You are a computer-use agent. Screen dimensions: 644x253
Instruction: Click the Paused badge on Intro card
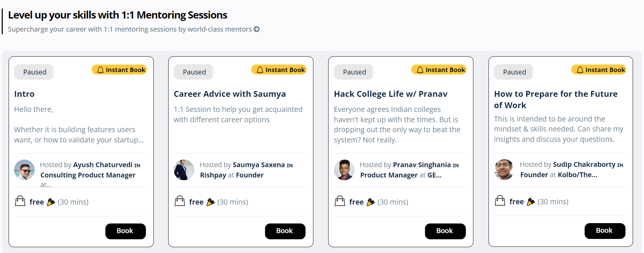click(x=34, y=72)
